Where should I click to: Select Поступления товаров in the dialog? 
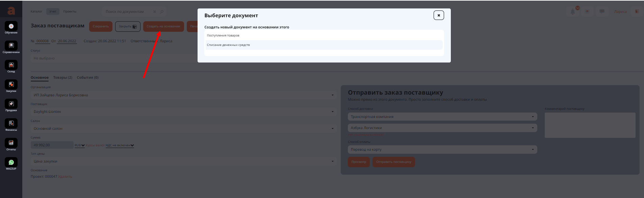point(223,35)
